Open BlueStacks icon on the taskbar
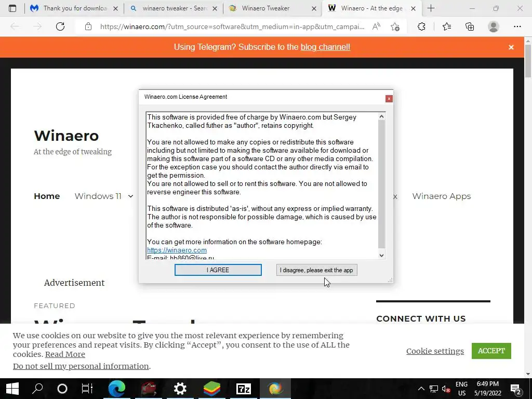This screenshot has width=532, height=399. pyautogui.click(x=212, y=389)
